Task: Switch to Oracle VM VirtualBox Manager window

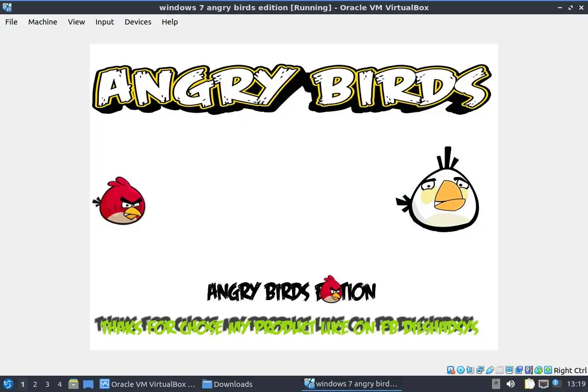Action: (148, 384)
